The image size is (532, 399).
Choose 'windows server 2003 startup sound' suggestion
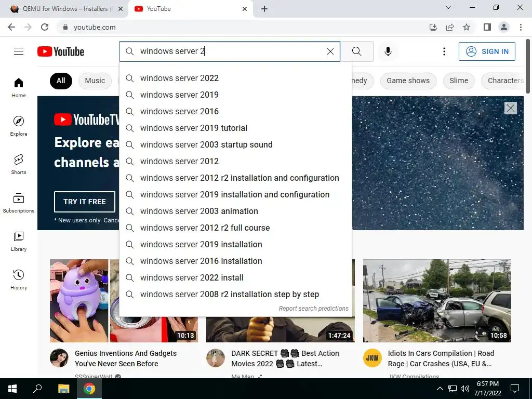pyautogui.click(x=235, y=144)
